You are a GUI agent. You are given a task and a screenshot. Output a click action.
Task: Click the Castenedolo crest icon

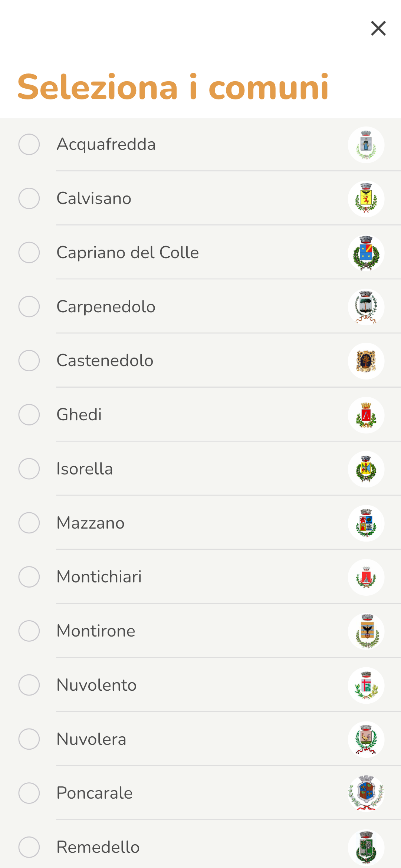click(366, 361)
